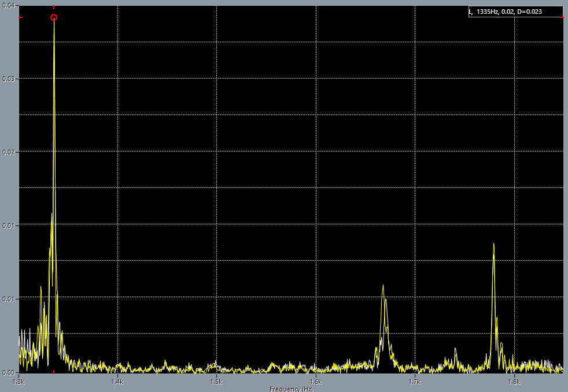Click the cursor readout showing 1335Hz
The height and width of the screenshot is (392, 568).
[x=515, y=10]
